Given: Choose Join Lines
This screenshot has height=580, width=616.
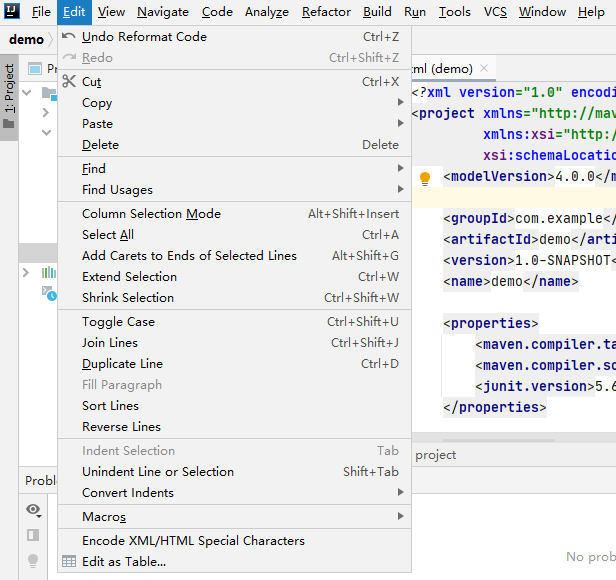Looking at the screenshot, I should tap(235, 343).
